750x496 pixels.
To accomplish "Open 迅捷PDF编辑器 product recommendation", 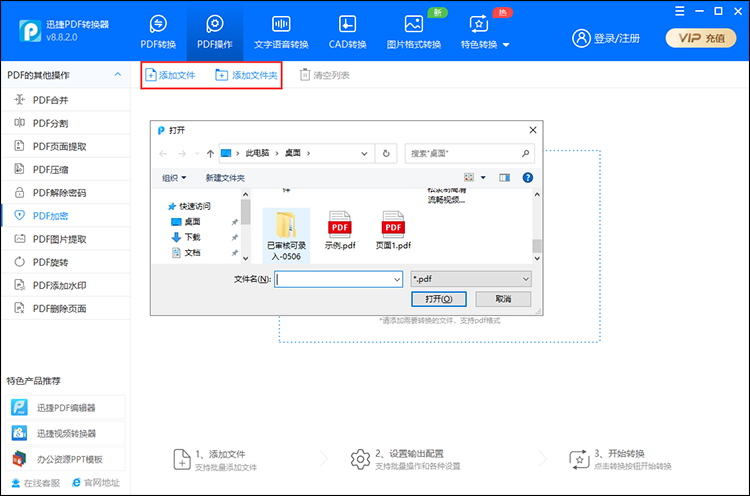I will (66, 408).
